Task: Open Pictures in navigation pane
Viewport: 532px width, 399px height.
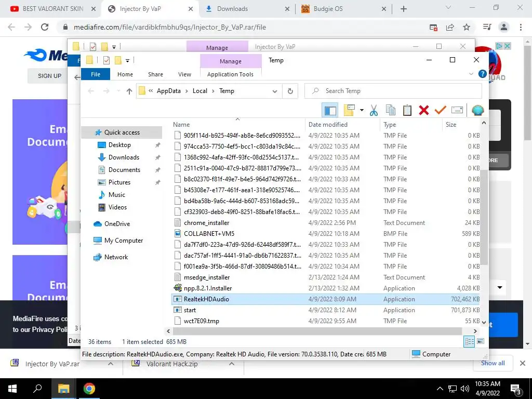Action: [119, 182]
